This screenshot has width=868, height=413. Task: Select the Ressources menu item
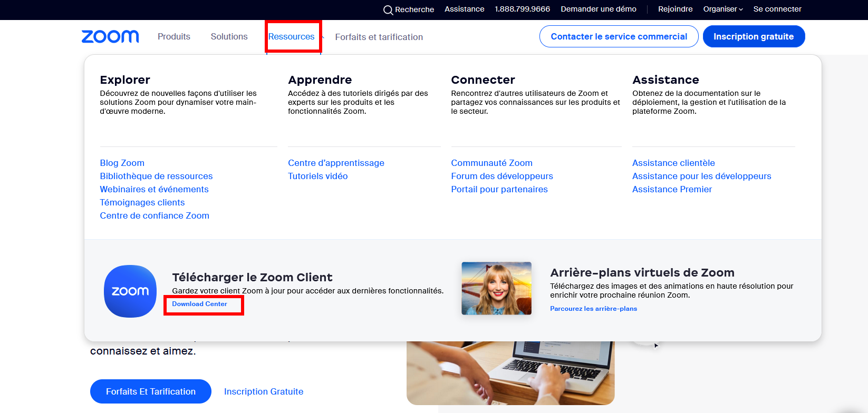point(292,36)
